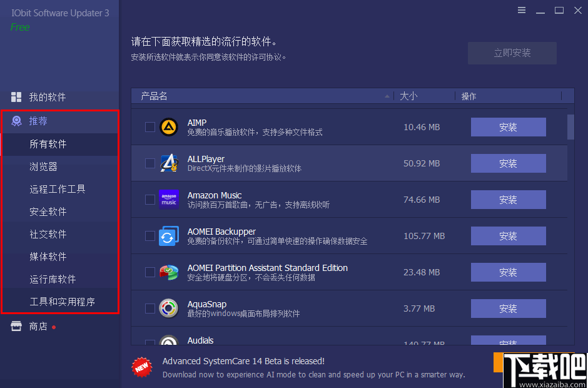
Task: Tick the AOMEI Backupper checkbox
Action: click(x=150, y=236)
